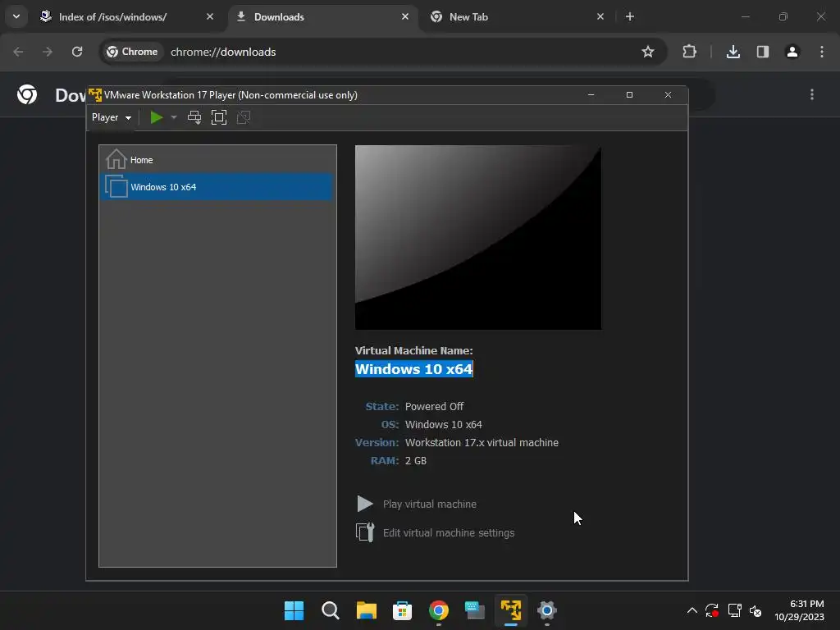
Task: Click 'Workstation 17.x virtual machine' version text
Action: [x=482, y=442]
